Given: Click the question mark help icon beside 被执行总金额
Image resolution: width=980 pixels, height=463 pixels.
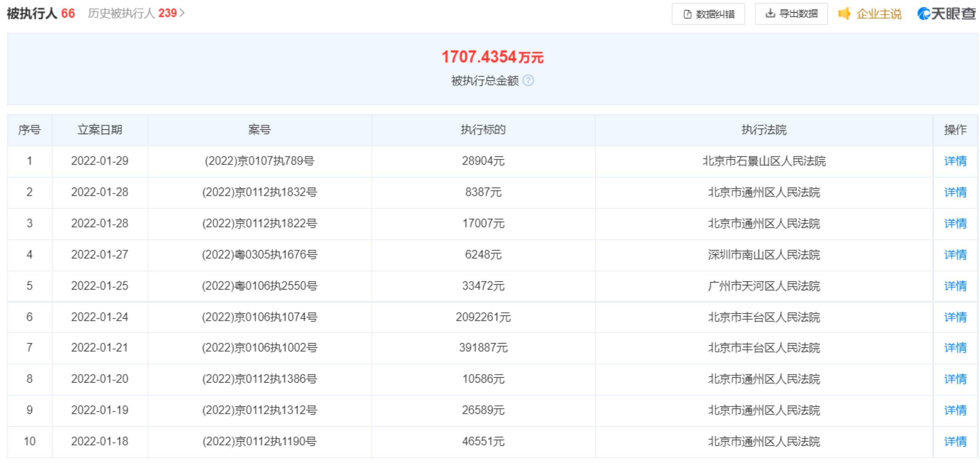Looking at the screenshot, I should click(x=528, y=80).
